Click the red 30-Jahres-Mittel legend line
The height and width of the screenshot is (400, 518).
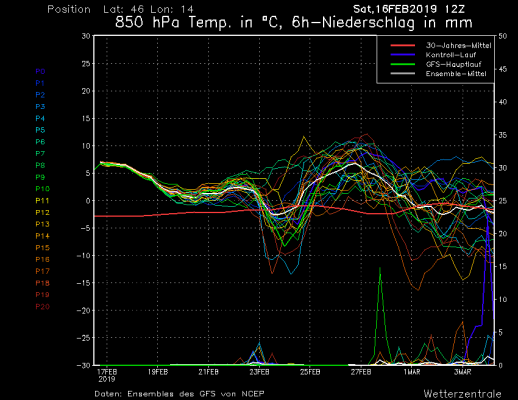403,45
